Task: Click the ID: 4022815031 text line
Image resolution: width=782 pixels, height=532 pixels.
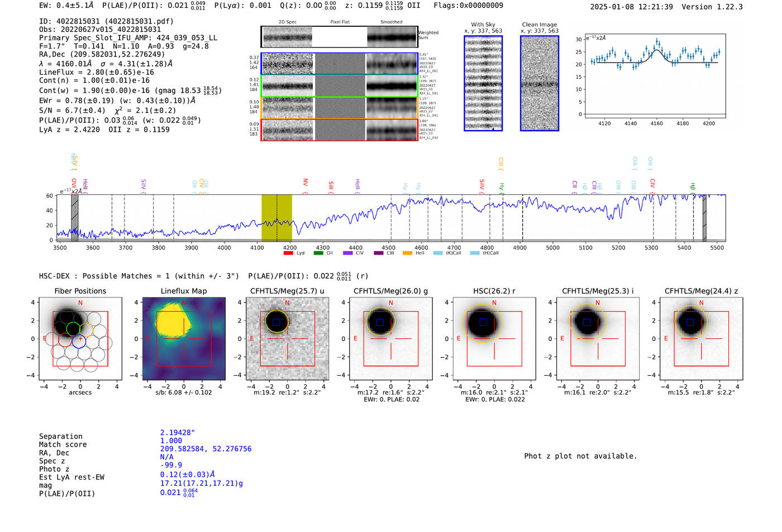Action: [x=106, y=21]
